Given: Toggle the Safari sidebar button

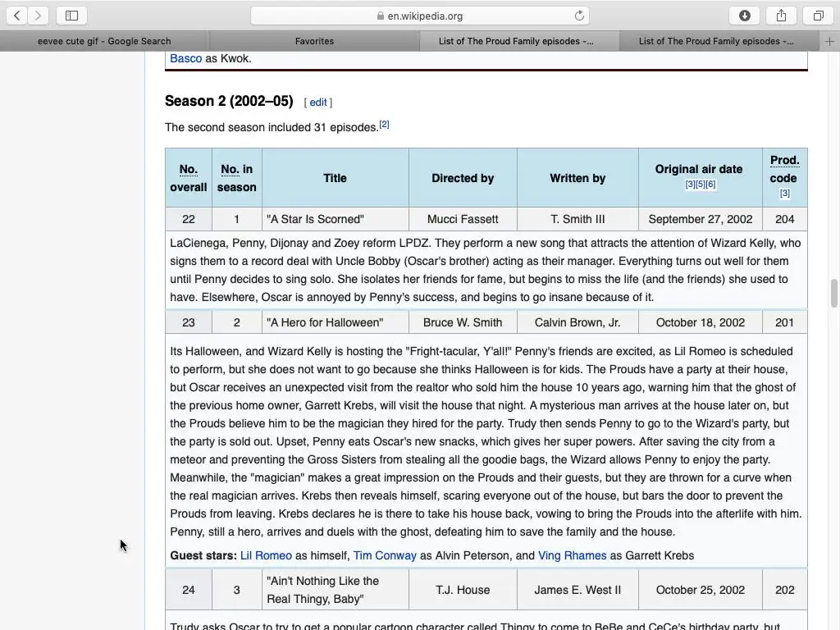Looking at the screenshot, I should (72, 16).
